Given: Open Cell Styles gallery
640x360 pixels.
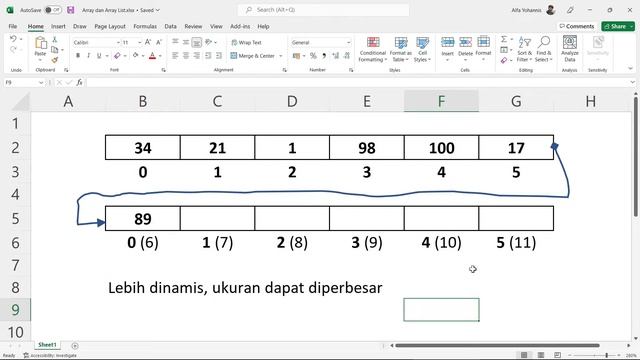Looking at the screenshot, I should click(422, 49).
